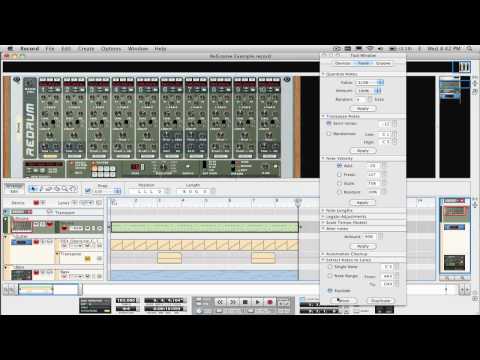Click the tempo display in transport
Screen dimensions: 480x360
tap(126, 301)
